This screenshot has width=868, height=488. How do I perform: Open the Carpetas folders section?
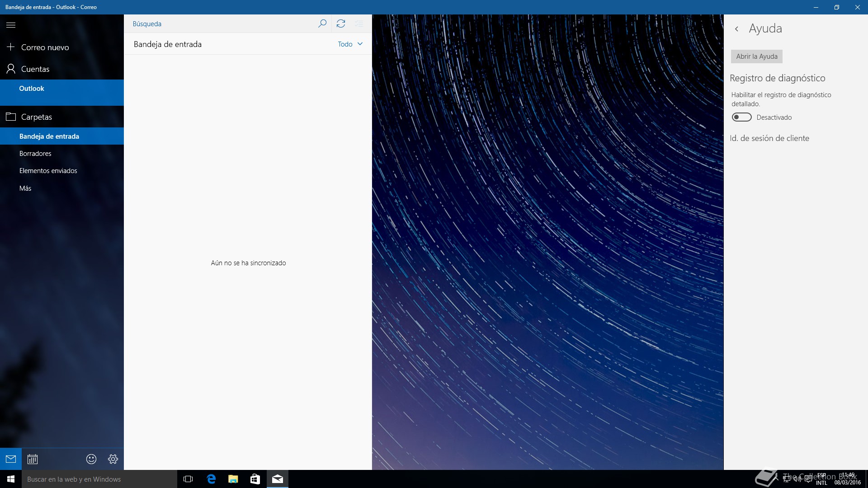[x=36, y=117]
